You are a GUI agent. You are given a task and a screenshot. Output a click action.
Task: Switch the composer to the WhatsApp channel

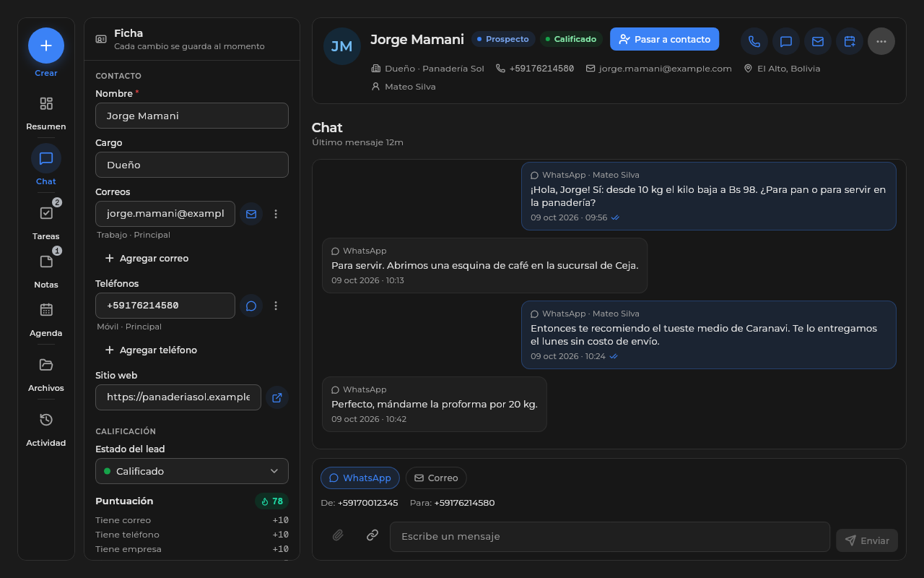(x=360, y=478)
